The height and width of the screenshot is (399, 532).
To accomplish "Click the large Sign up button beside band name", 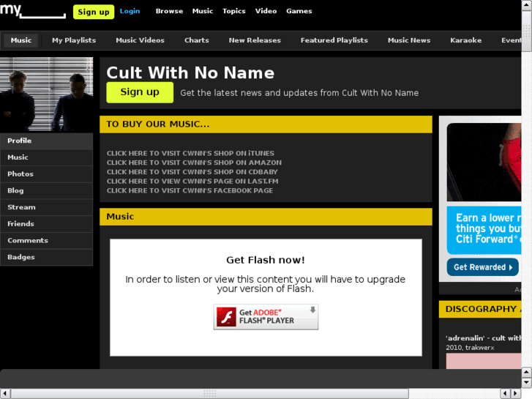I will click(140, 92).
